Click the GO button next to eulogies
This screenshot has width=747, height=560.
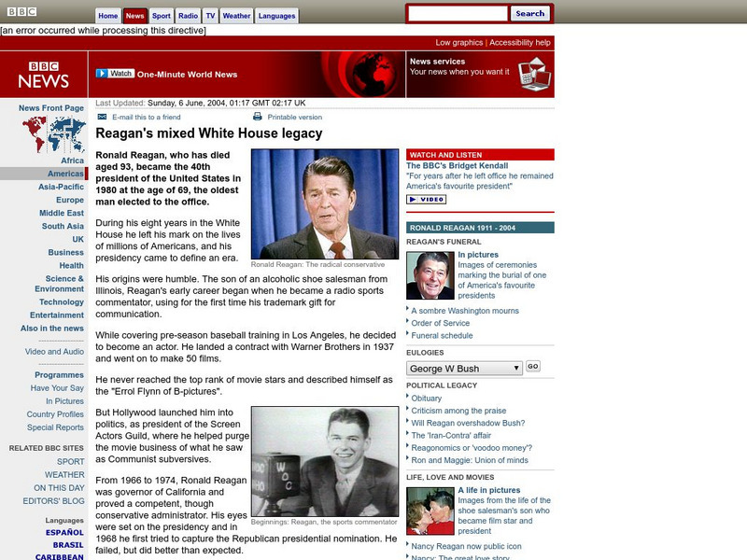[x=533, y=367]
